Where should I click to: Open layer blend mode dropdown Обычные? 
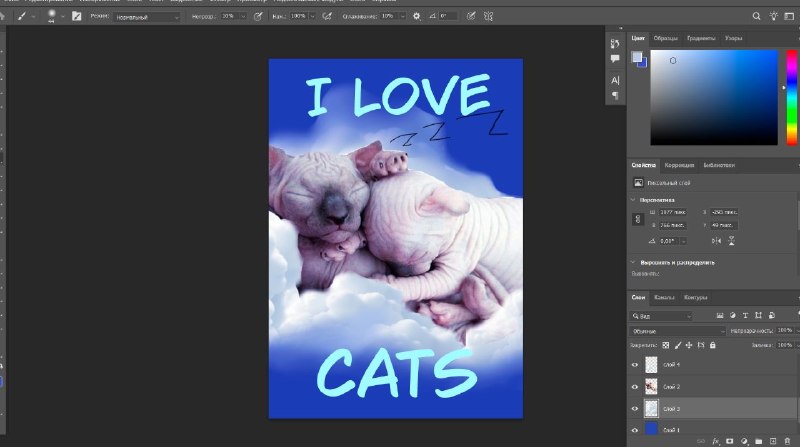click(677, 331)
